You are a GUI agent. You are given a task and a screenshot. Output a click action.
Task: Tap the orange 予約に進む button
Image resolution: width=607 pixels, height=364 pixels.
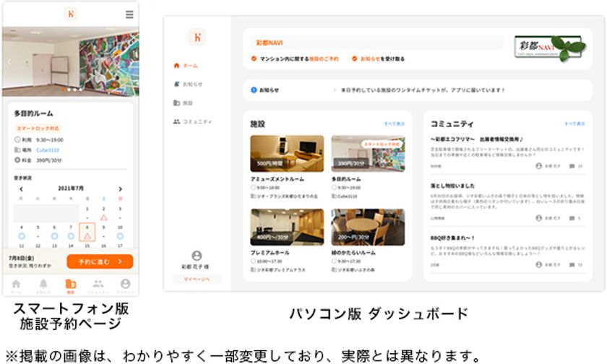click(100, 261)
